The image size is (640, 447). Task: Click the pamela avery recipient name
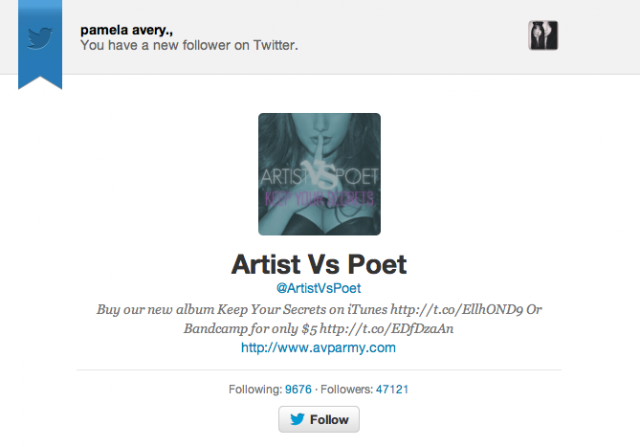pyautogui.click(x=126, y=30)
